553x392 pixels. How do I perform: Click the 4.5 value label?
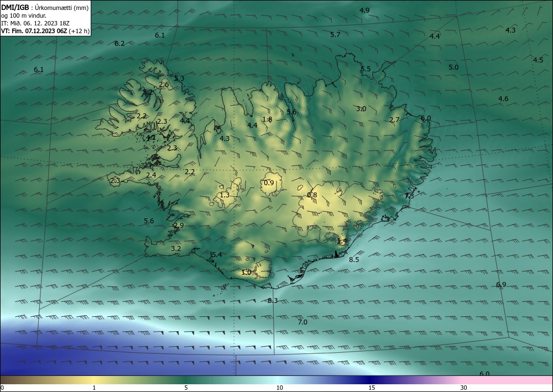[x=538, y=60]
